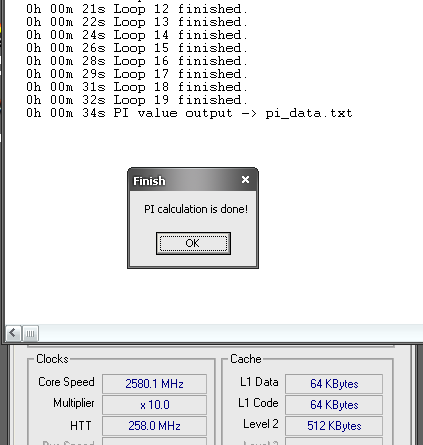Select the Core Speed value 2580.1 MHz
The height and width of the screenshot is (445, 423).
tap(154, 384)
